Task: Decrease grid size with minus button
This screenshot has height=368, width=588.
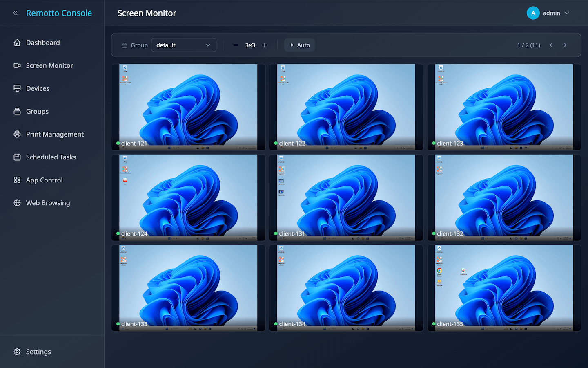Action: tap(236, 45)
